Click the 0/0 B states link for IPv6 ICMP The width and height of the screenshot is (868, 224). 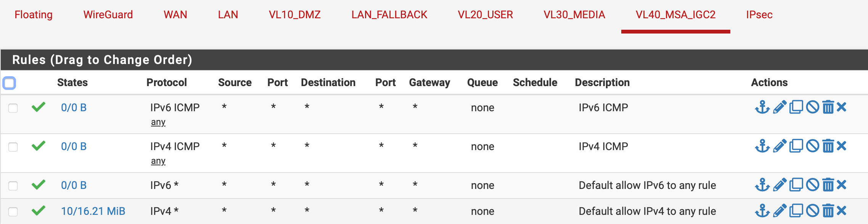74,108
